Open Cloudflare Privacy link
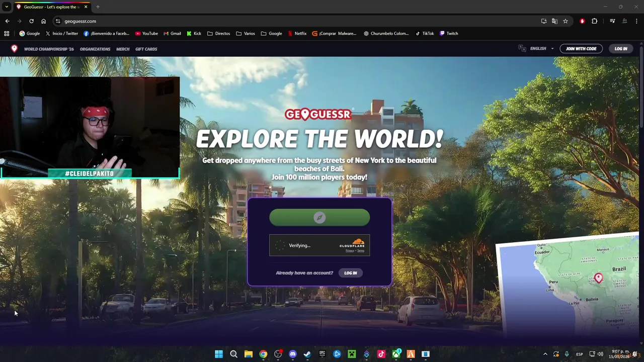The width and height of the screenshot is (644, 362). pos(350,250)
